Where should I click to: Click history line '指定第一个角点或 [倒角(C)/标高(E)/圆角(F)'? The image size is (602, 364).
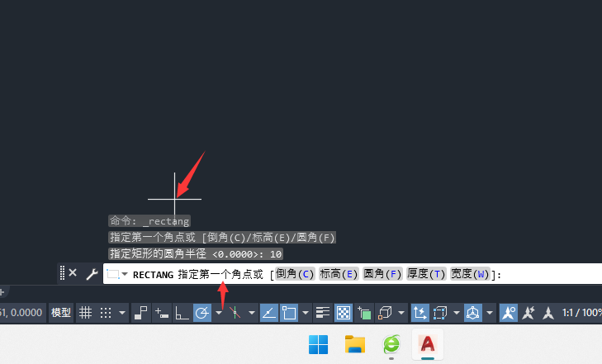tap(222, 238)
